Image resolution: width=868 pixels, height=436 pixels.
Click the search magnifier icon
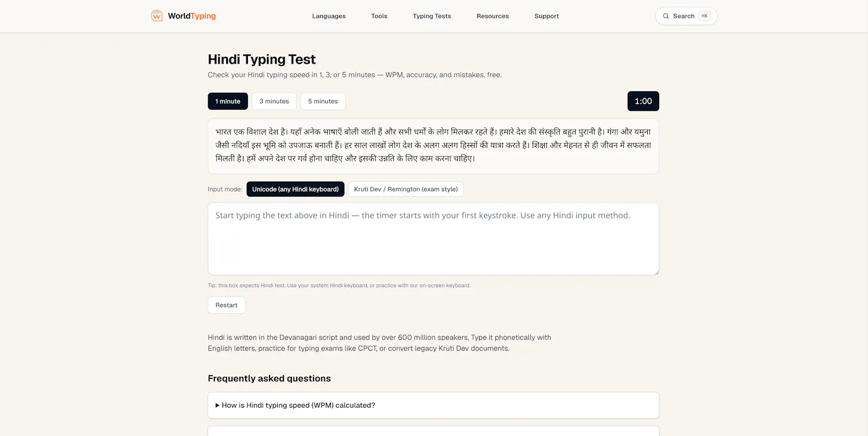coord(666,16)
